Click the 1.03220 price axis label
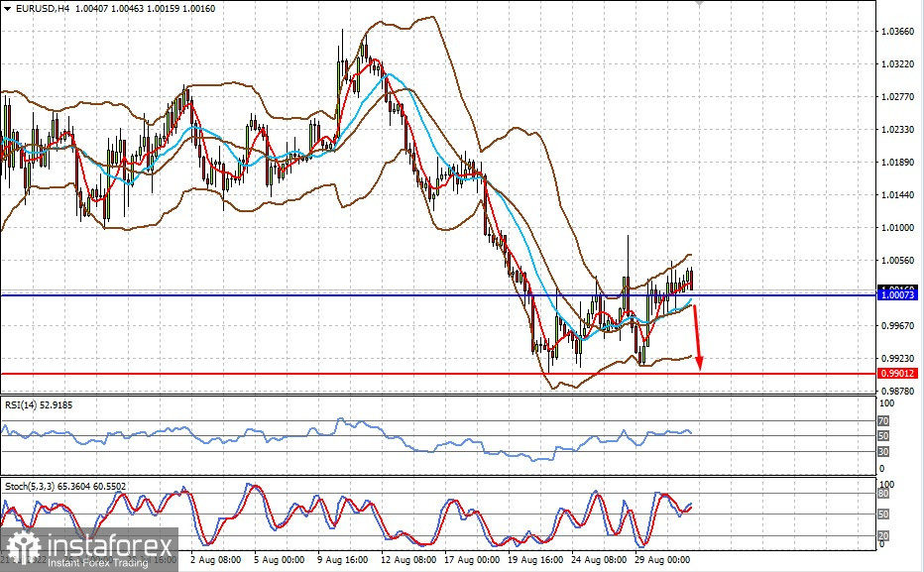The height and width of the screenshot is (572, 924). [897, 63]
